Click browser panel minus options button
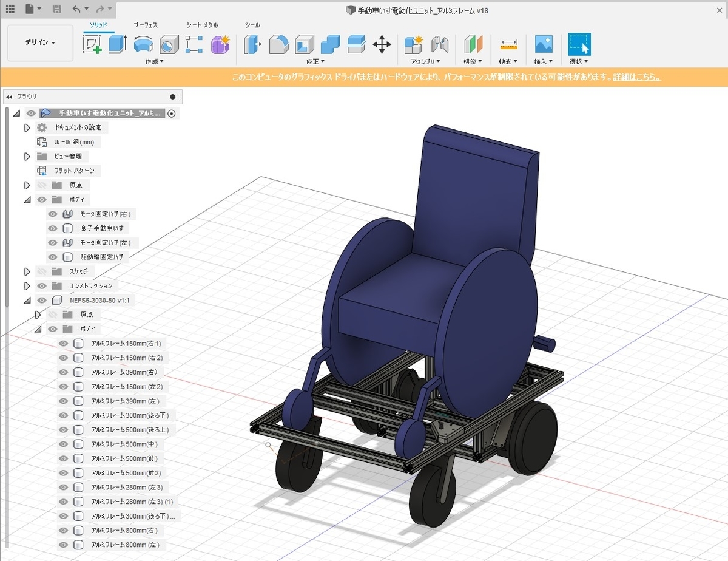The width and height of the screenshot is (728, 561). (x=173, y=97)
